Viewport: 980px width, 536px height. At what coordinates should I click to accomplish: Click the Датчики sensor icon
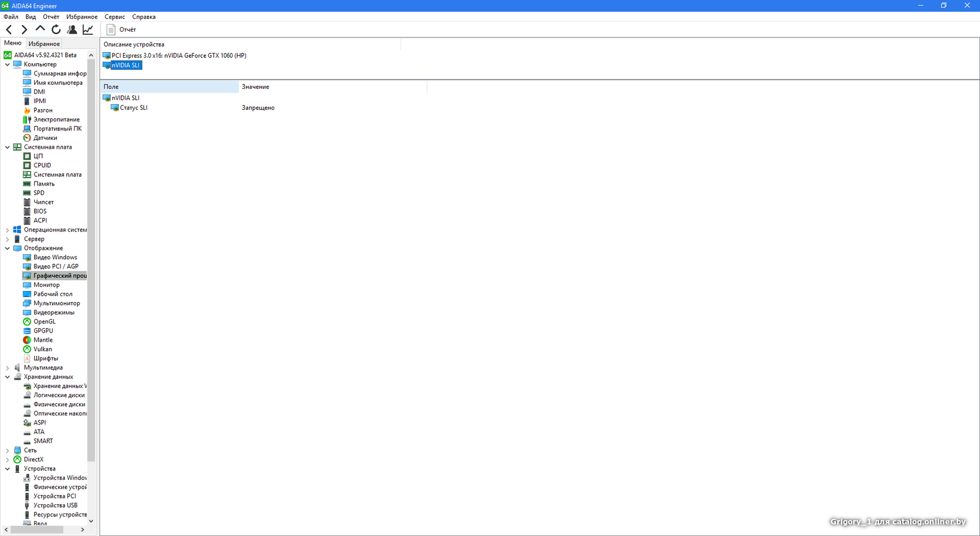tap(27, 138)
